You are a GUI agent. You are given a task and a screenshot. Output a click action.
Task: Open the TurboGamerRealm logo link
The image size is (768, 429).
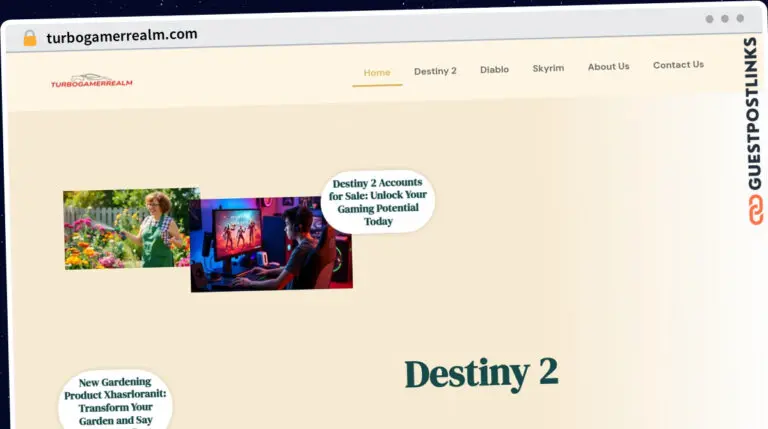[x=92, y=81]
